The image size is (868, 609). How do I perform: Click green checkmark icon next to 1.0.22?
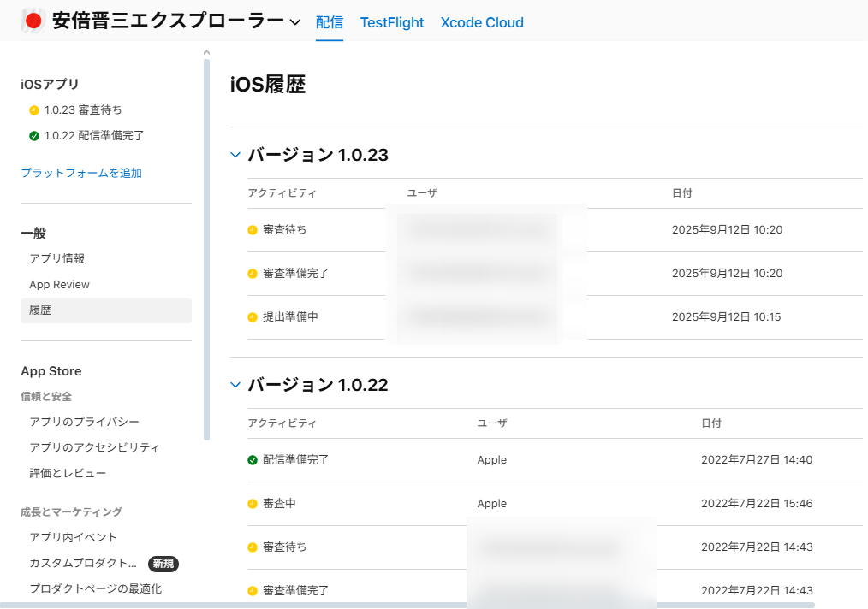pos(34,135)
